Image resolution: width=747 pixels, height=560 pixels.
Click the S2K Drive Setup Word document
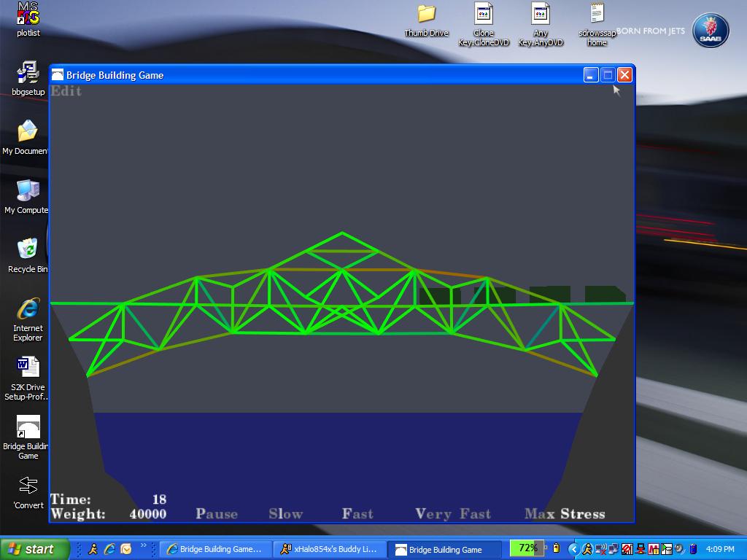pyautogui.click(x=28, y=367)
